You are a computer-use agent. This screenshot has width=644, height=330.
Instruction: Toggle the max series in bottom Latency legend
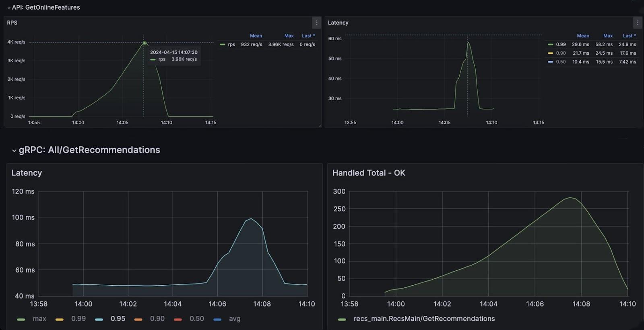pyautogui.click(x=39, y=319)
